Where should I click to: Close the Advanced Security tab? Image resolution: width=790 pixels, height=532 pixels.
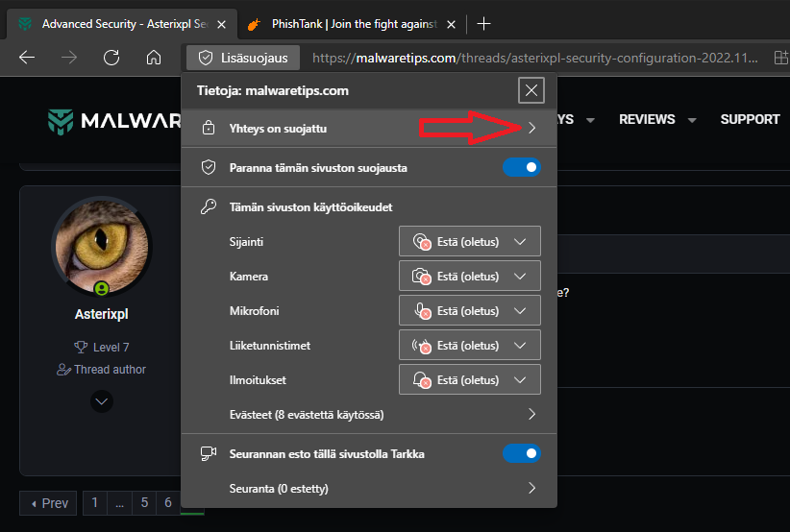221,24
